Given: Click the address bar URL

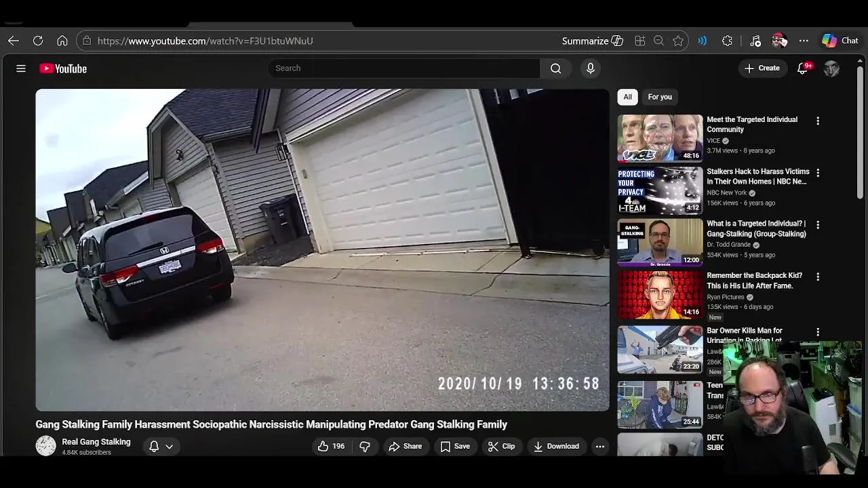Looking at the screenshot, I should 205,41.
